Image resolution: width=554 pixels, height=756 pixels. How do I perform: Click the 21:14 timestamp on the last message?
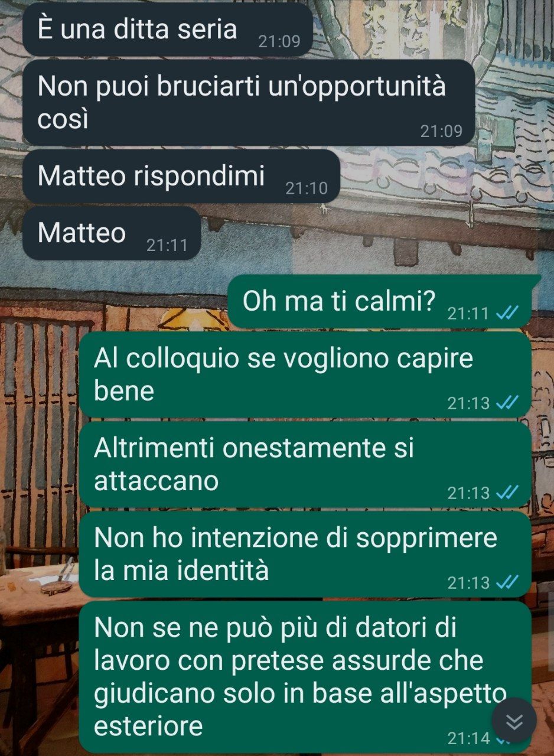[469, 738]
